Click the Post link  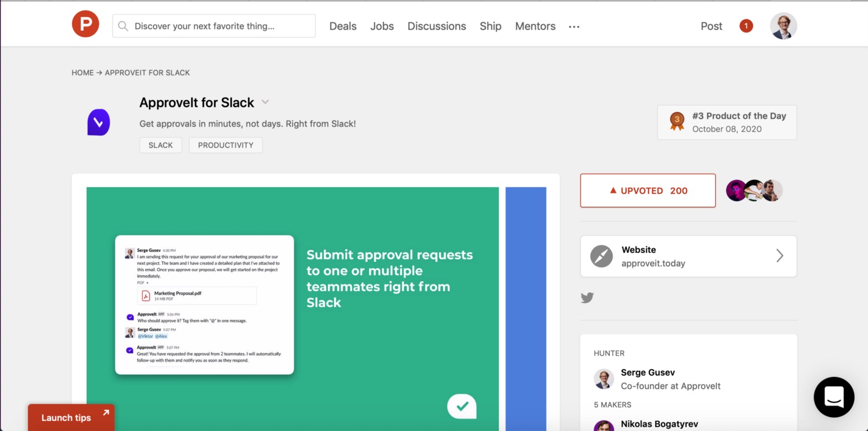711,26
